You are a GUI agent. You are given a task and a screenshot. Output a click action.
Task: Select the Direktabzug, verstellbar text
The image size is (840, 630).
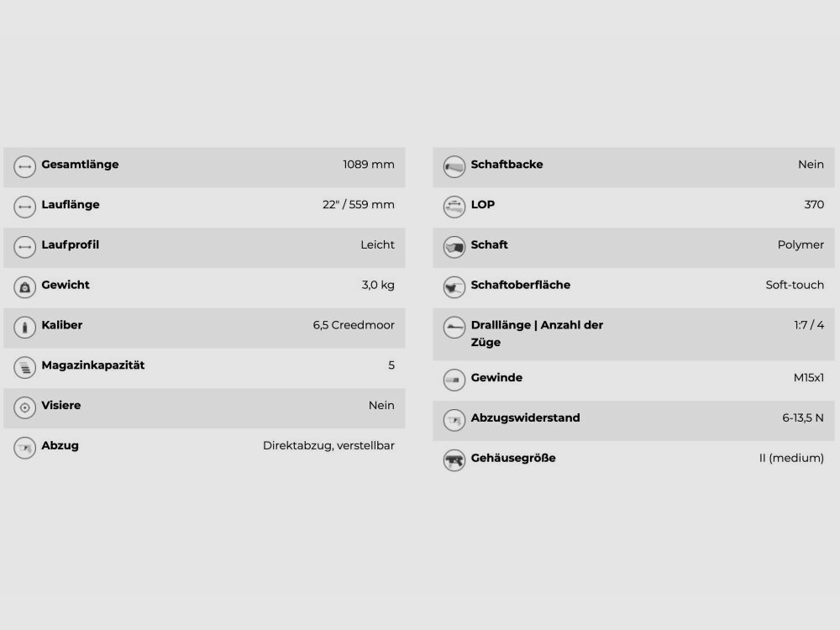coord(328,446)
